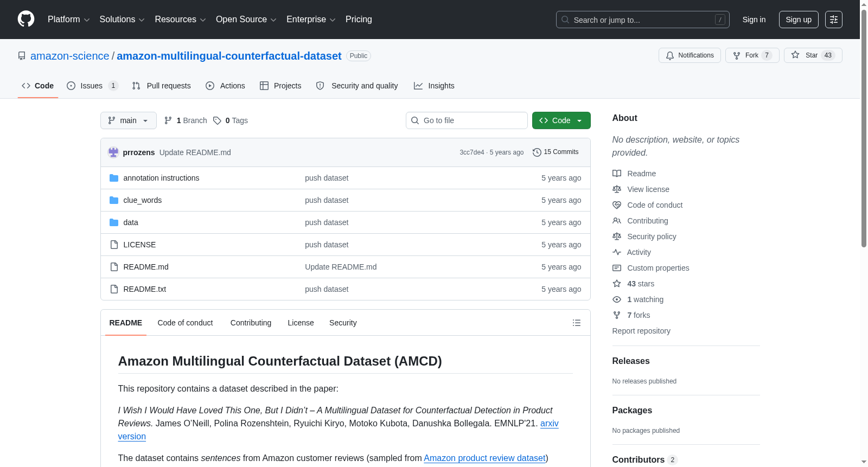Click the GitHub logo home icon
Screen dimensions: 868x467
click(26, 19)
